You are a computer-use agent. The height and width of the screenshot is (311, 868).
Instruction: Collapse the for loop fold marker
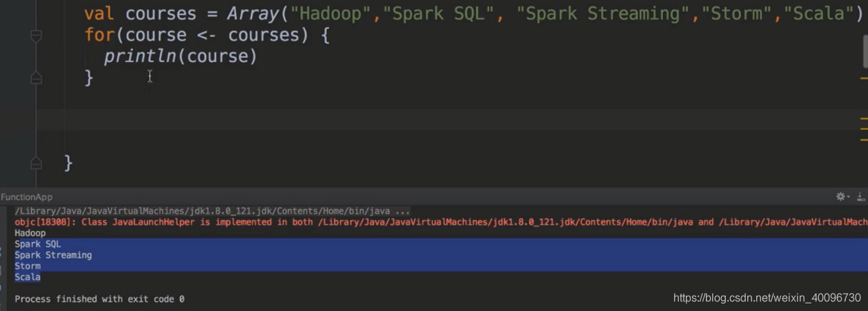click(37, 36)
